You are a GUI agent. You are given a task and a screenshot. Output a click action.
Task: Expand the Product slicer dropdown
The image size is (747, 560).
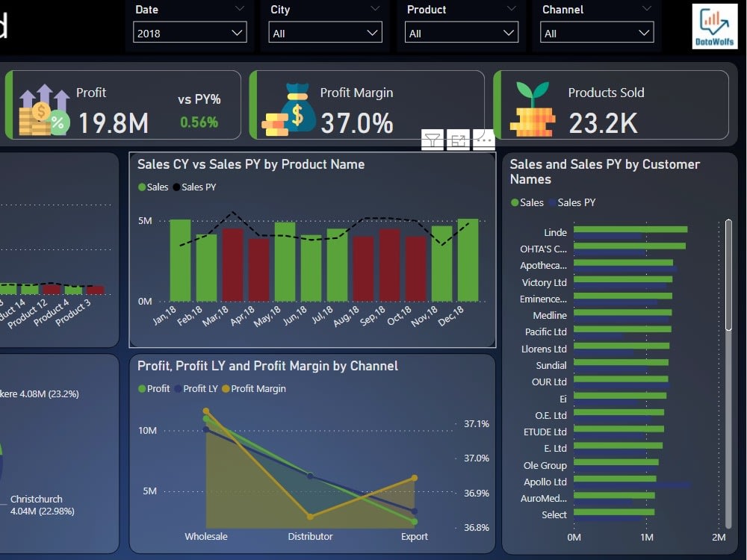tap(461, 33)
